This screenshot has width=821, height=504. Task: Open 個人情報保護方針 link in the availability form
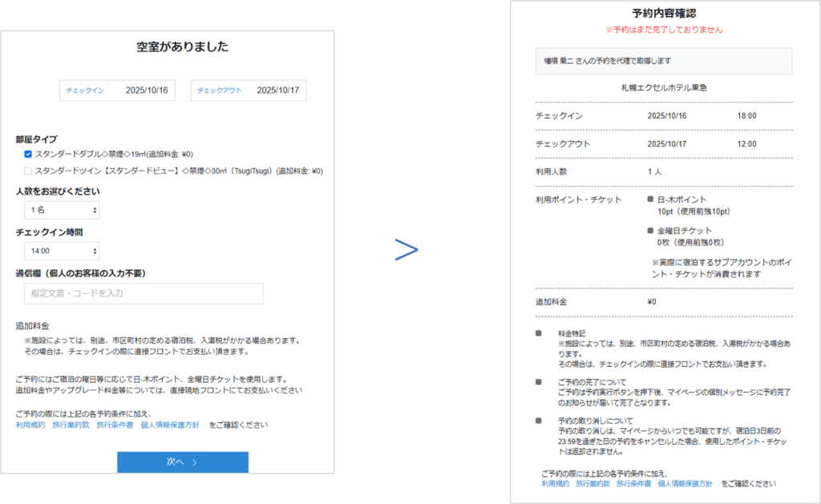point(170,425)
